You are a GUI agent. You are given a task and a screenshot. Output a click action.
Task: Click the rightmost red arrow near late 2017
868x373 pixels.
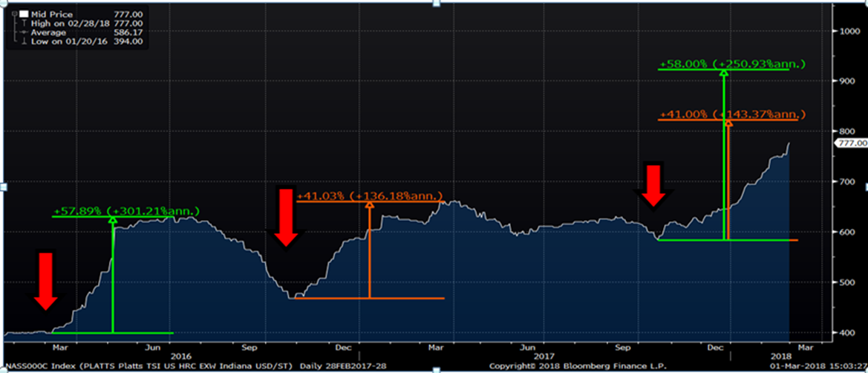654,186
